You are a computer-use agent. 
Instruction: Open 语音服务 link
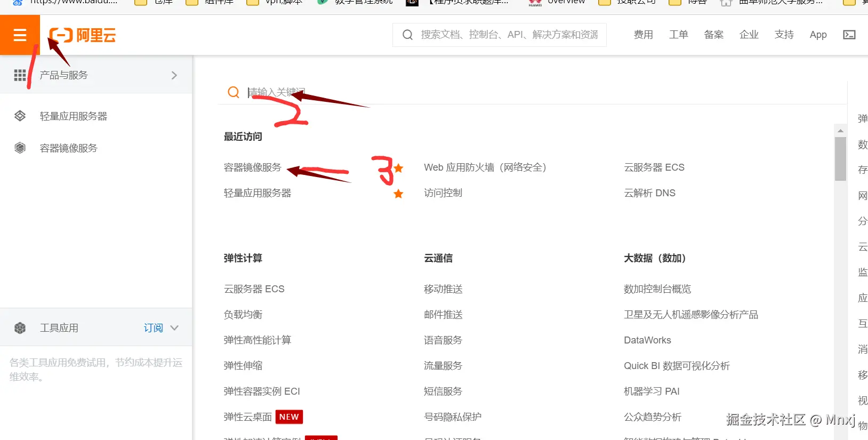point(443,340)
